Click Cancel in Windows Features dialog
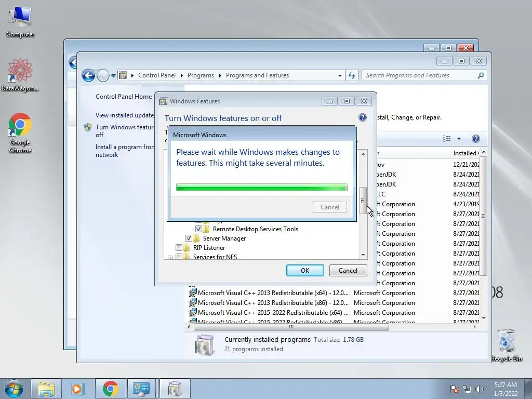The image size is (532, 399). click(x=348, y=270)
